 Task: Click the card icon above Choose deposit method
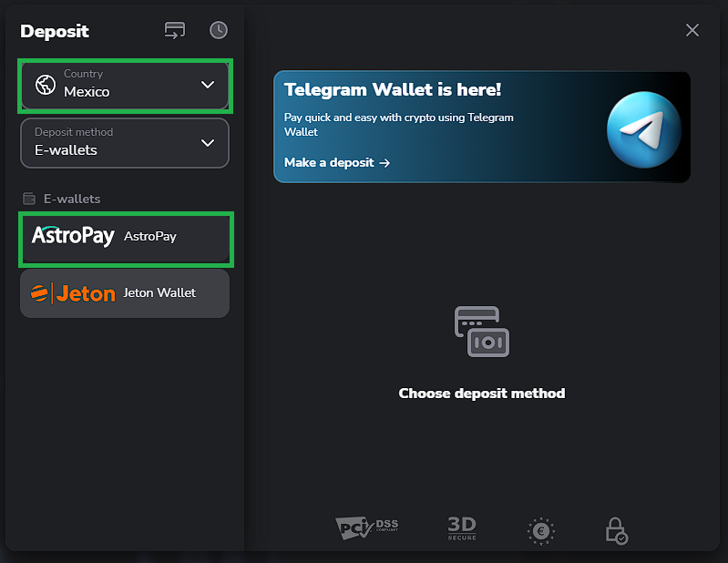click(x=481, y=332)
